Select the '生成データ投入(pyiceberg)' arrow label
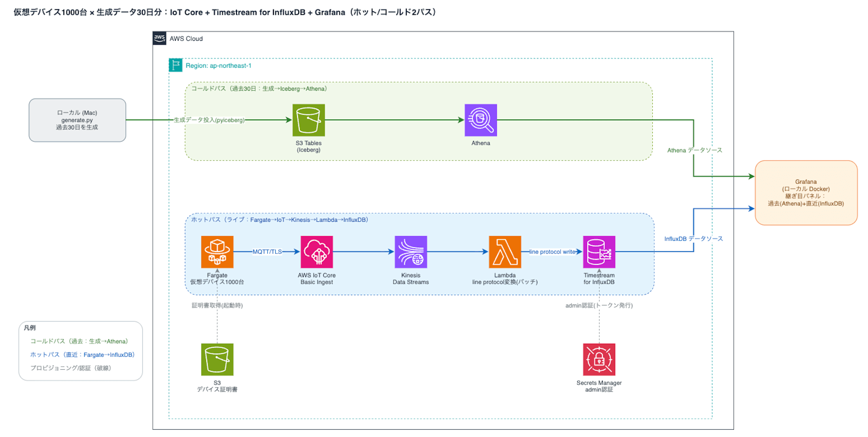 (x=209, y=120)
